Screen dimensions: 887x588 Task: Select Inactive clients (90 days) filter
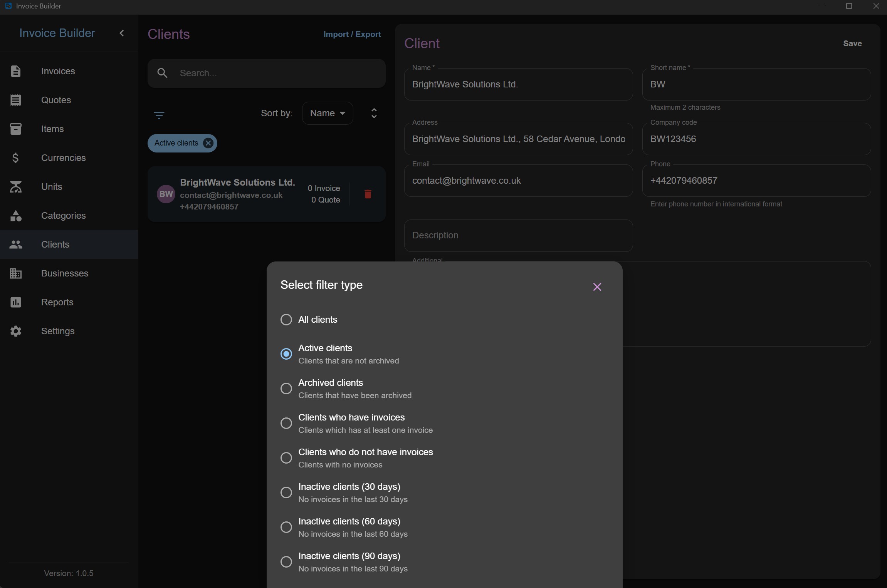tap(286, 562)
